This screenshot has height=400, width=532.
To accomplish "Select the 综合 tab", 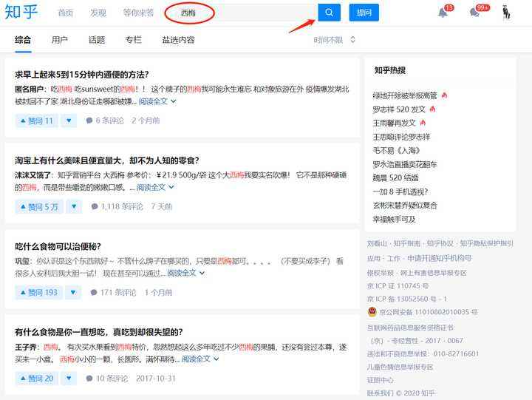I will (23, 40).
